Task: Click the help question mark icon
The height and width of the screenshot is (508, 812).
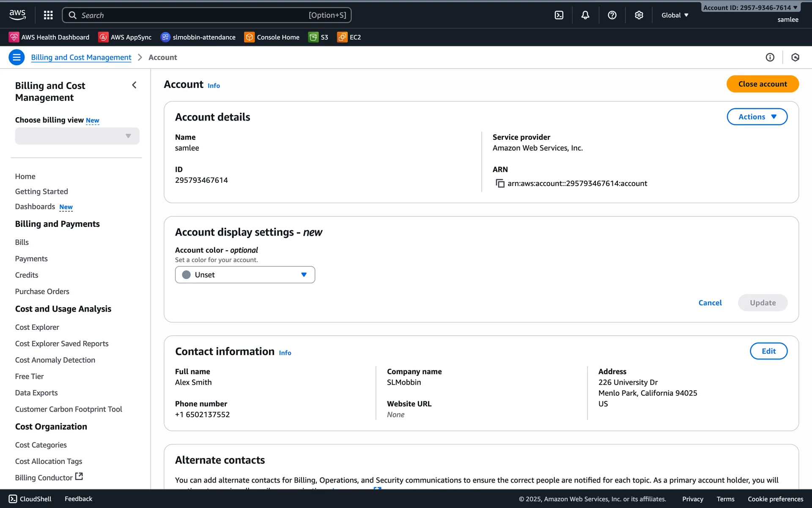Action: pos(612,15)
